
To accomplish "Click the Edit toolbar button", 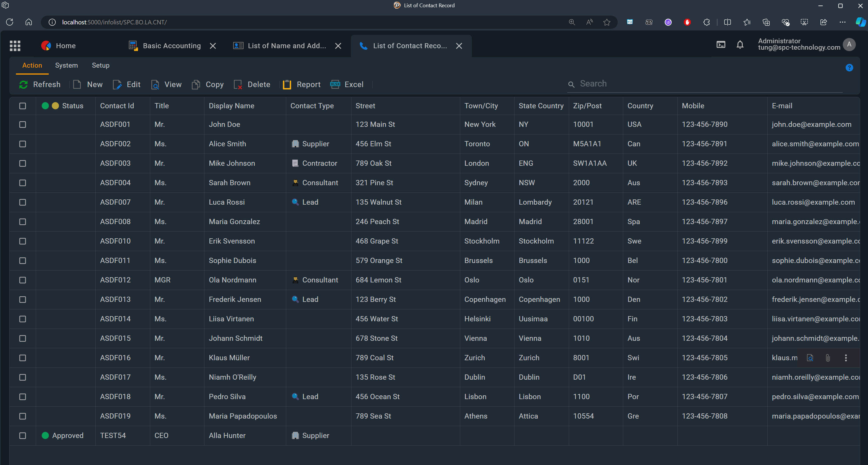I will 127,85.
